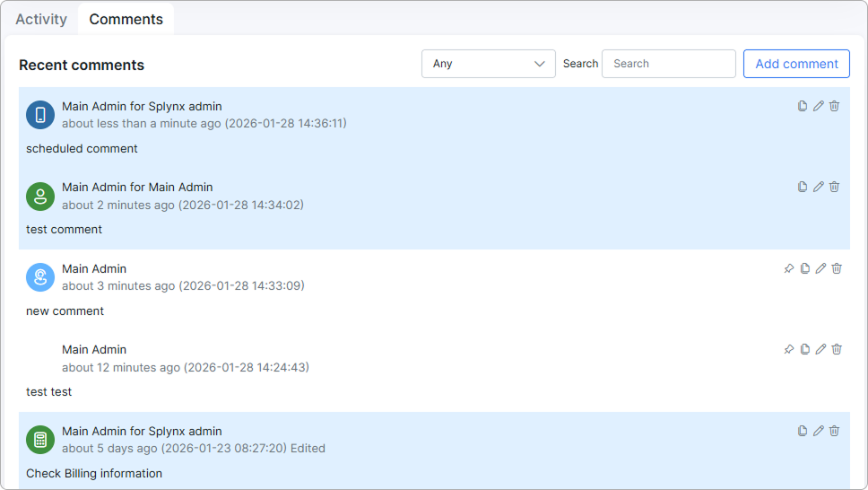
Task: Copy the 'test comment' comment
Action: (803, 187)
